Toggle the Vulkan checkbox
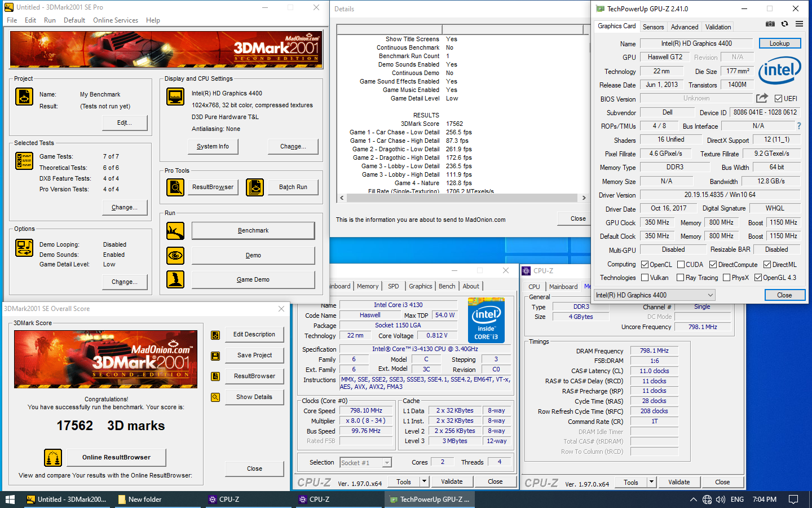Screen dimensions: 812x508 pos(645,278)
